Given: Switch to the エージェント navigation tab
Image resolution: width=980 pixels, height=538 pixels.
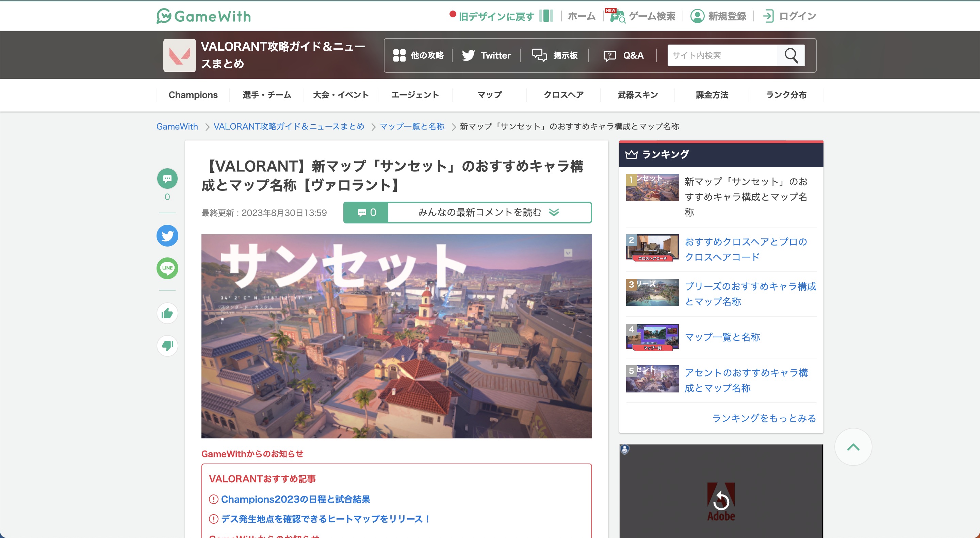Looking at the screenshot, I should (x=415, y=95).
